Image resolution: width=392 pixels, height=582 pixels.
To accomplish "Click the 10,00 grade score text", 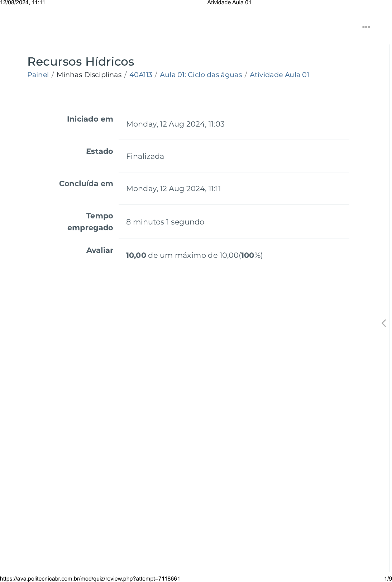I will pos(136,255).
